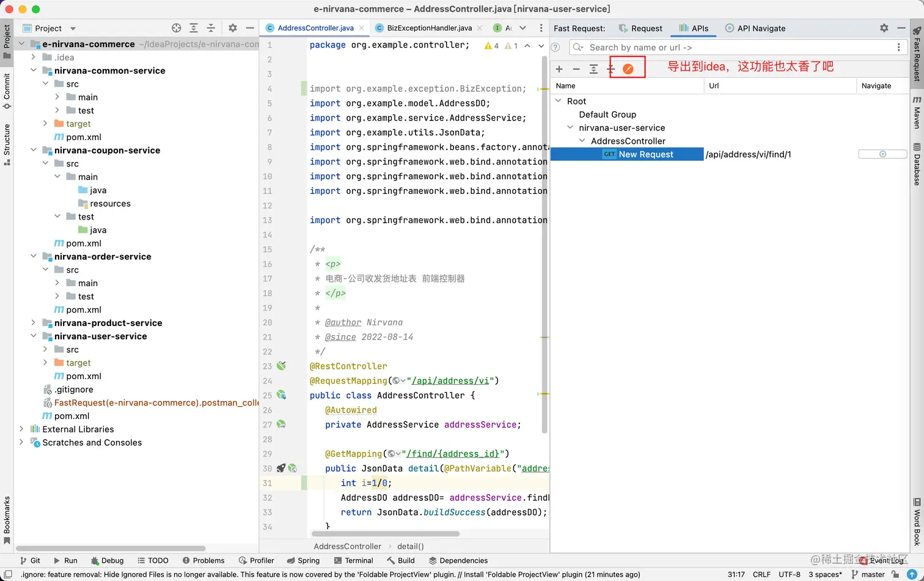924x581 pixels.
Task: Expand the .idea folder
Action: pos(34,57)
